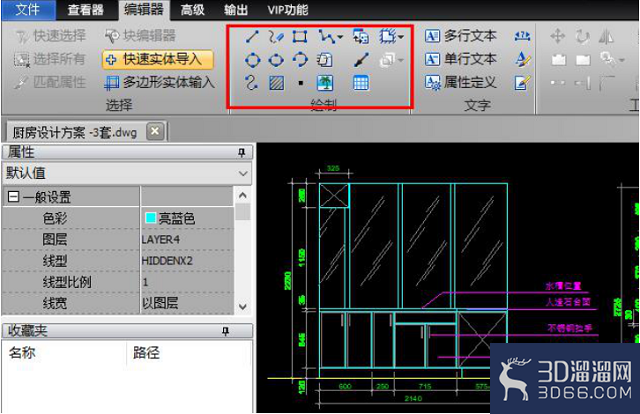Select the Spline curve tool
Image resolution: width=640 pixels, height=414 pixels.
[x=251, y=83]
